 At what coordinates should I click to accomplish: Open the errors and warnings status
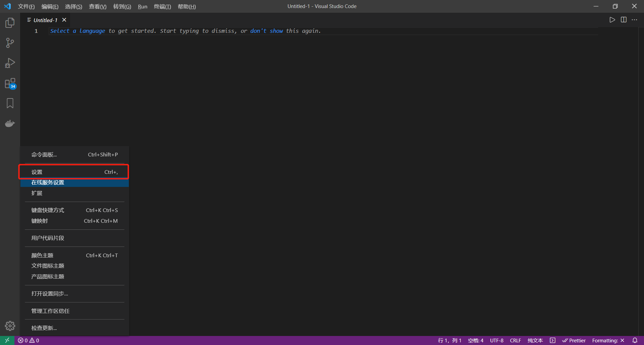pyautogui.click(x=29, y=340)
